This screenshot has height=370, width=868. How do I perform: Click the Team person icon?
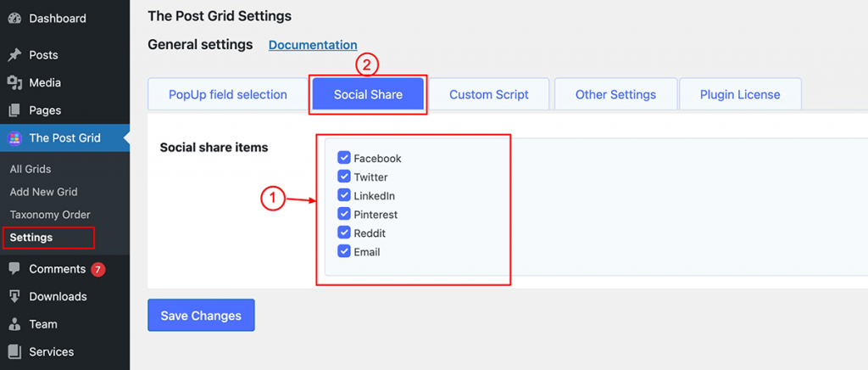tap(15, 324)
